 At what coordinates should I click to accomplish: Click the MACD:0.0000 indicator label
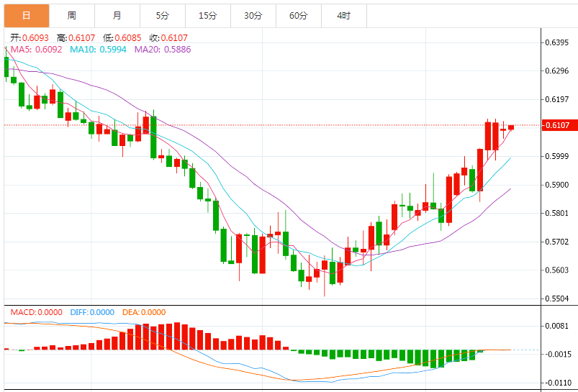pyautogui.click(x=37, y=312)
